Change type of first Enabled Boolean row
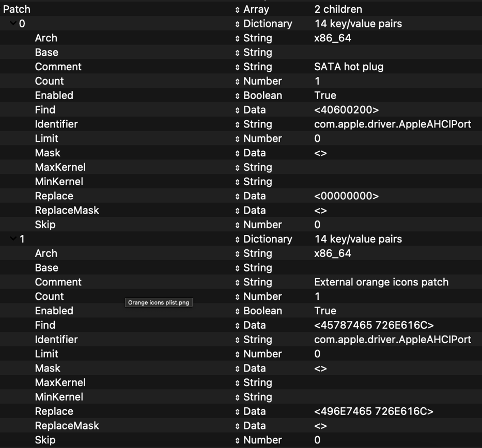The width and height of the screenshot is (482, 448). pos(238,95)
